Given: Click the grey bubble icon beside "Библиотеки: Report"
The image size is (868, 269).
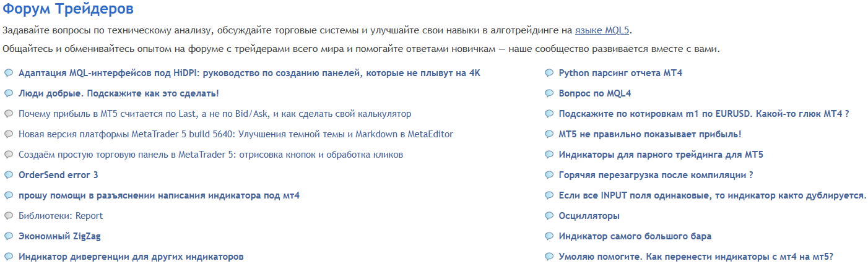Looking at the screenshot, I should coord(9,216).
